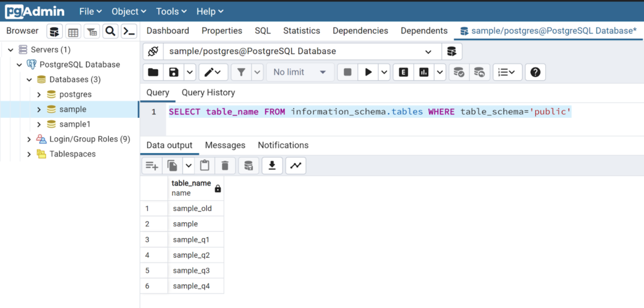Open the query tool Help question icon
This screenshot has width=644, height=308.
535,72
